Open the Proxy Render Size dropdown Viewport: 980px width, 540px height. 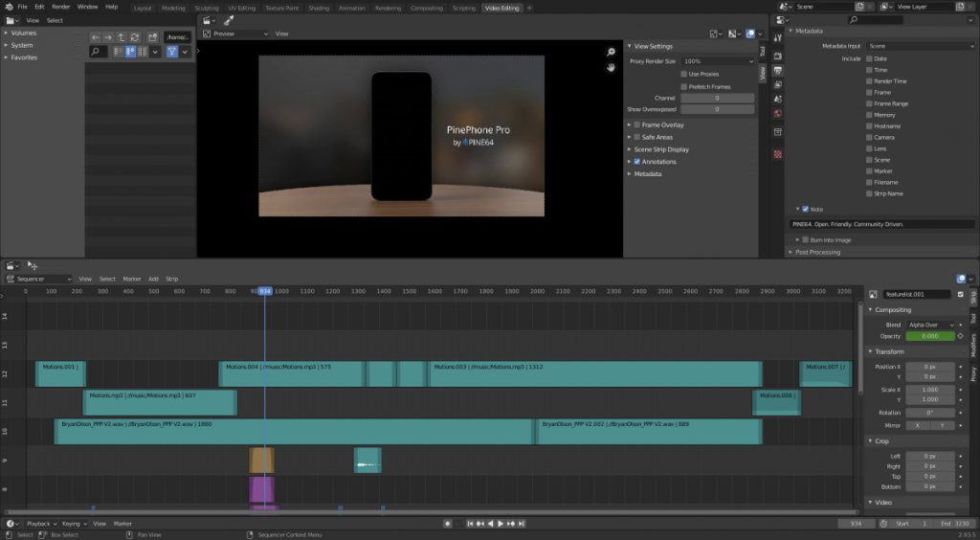click(718, 61)
